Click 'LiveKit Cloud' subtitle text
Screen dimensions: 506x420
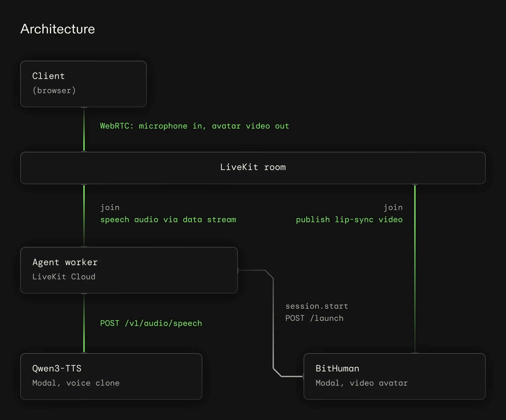pyautogui.click(x=64, y=277)
